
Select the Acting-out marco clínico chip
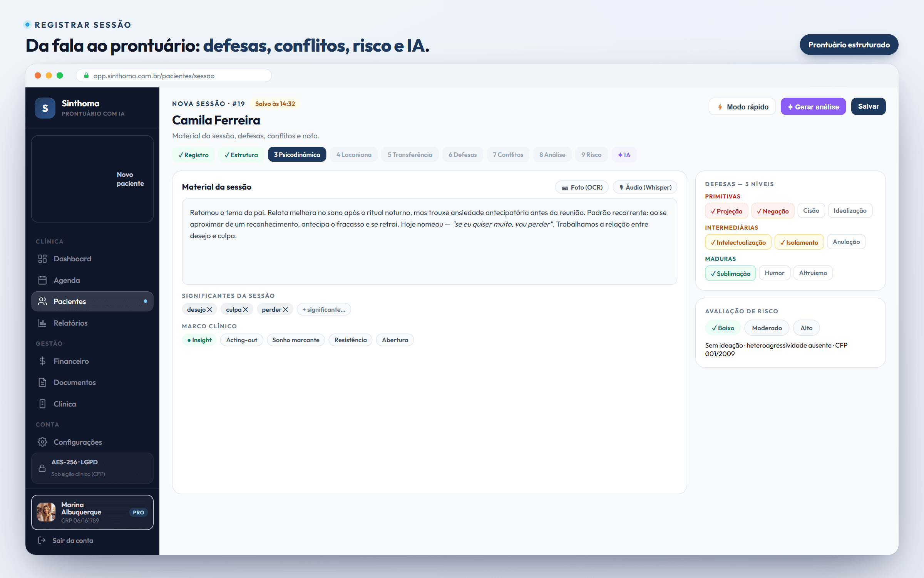(242, 340)
